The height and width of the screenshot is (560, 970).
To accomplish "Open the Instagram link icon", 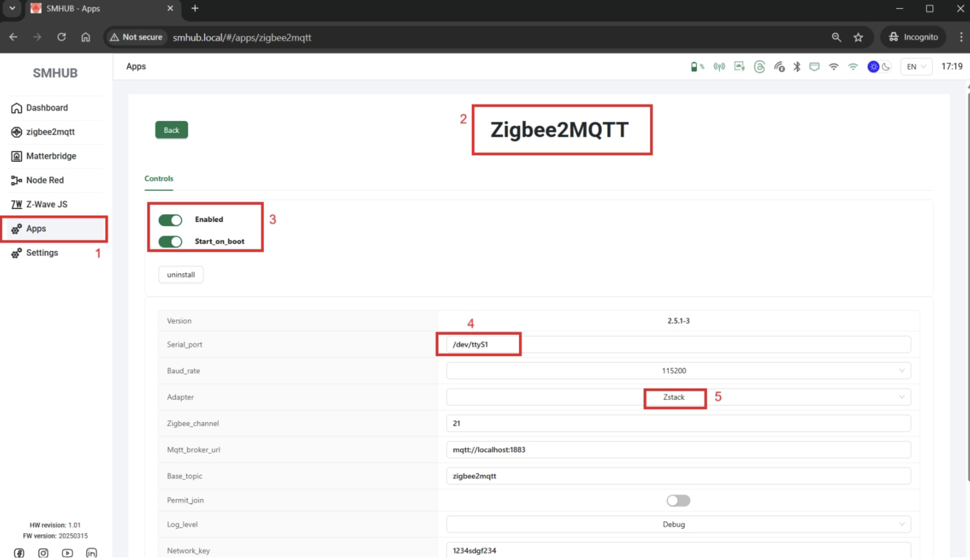I will (x=43, y=553).
